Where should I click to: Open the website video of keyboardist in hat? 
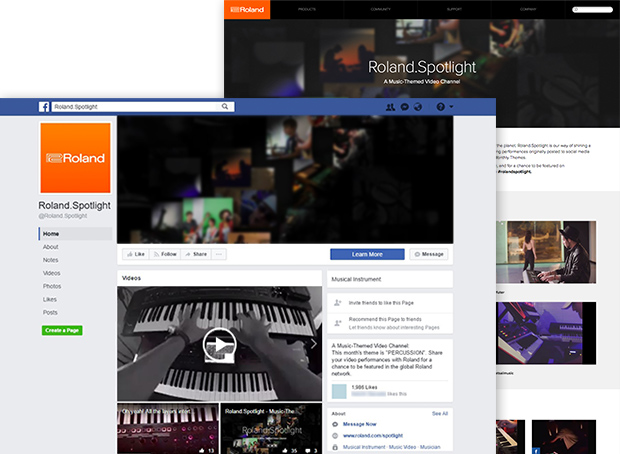point(546,252)
